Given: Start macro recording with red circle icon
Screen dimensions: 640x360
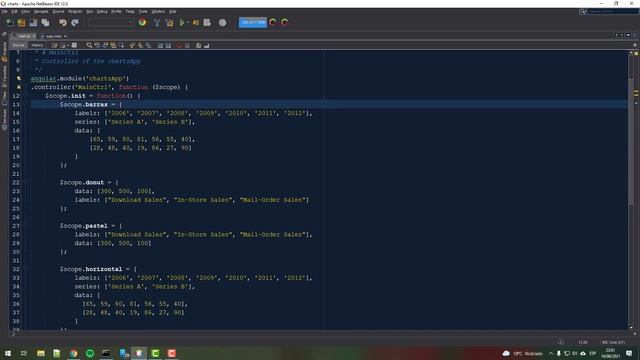Looking at the screenshot, I should click(179, 45).
